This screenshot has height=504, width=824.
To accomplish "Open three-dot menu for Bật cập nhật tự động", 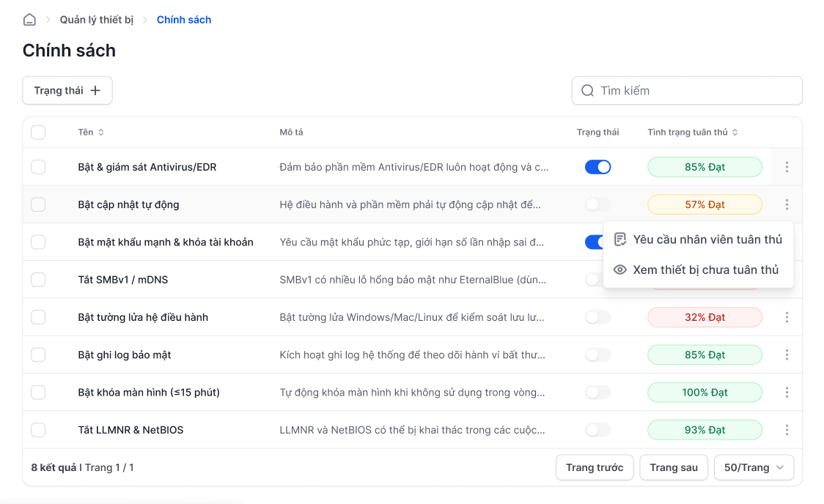I will pyautogui.click(x=787, y=205).
